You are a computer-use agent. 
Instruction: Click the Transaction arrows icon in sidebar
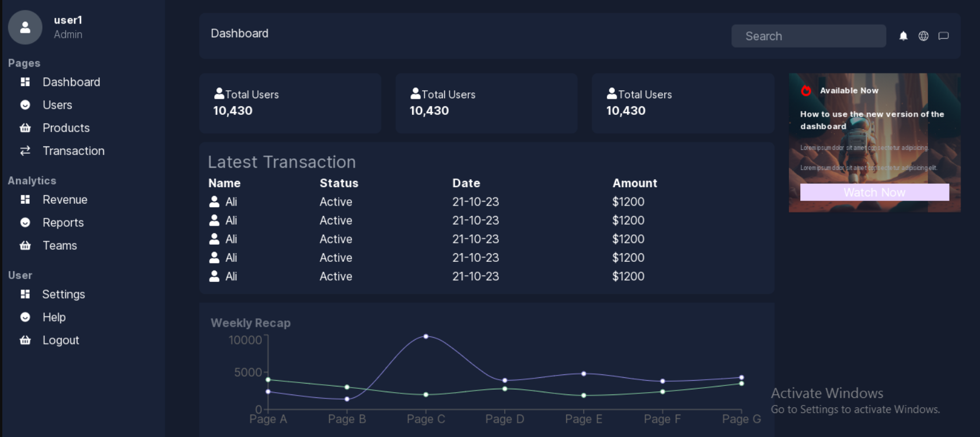25,151
